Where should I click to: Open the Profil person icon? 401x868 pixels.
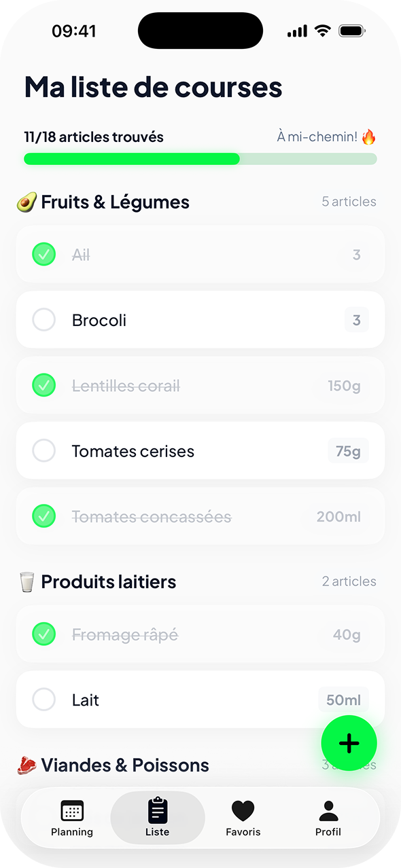click(328, 810)
